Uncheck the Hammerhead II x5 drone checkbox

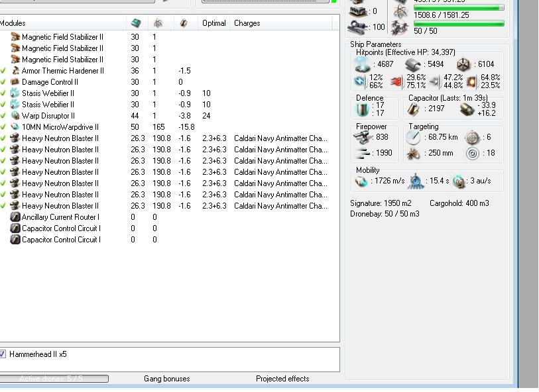[x=3, y=354]
